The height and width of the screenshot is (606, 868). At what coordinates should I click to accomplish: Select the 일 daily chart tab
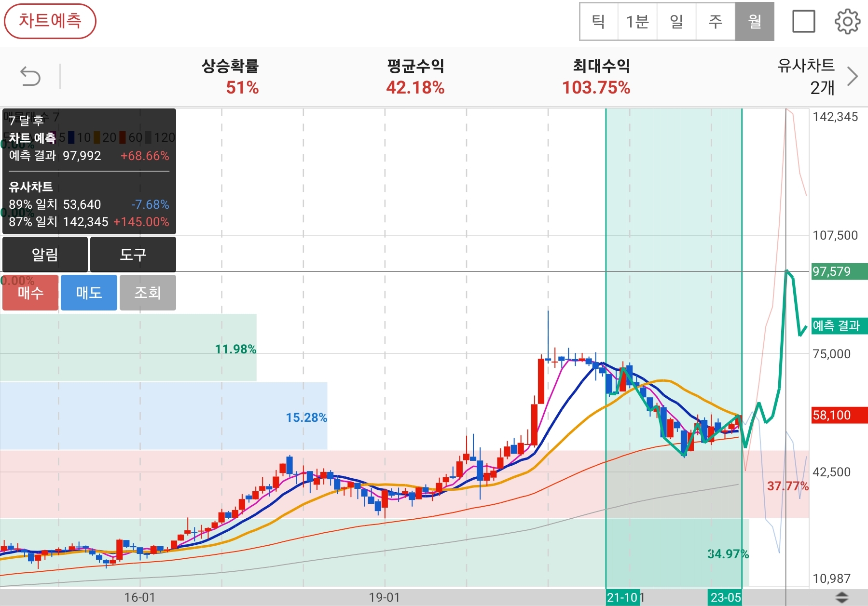click(x=676, y=22)
